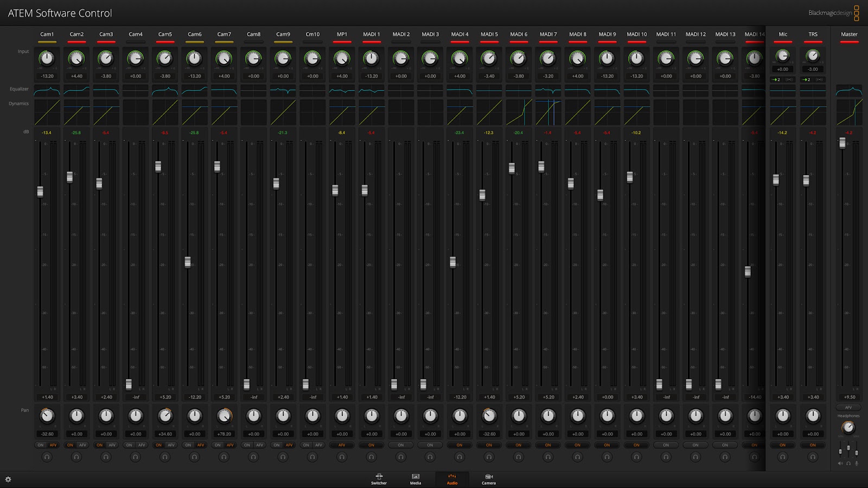Solo MADI 7 with its headphone icon
This screenshot has height=488, width=868.
coord(548,457)
